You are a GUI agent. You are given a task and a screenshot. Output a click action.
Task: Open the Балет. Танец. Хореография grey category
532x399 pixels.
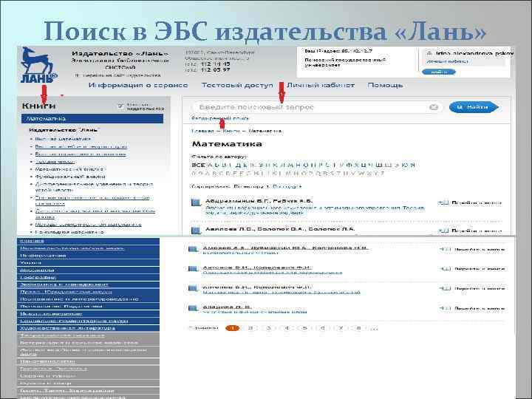pos(88,391)
